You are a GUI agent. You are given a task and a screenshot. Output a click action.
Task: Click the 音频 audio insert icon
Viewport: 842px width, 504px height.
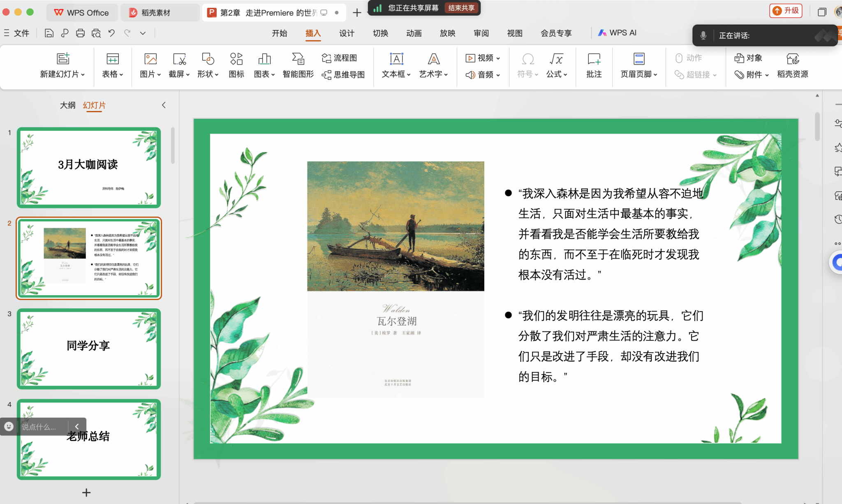coord(470,74)
